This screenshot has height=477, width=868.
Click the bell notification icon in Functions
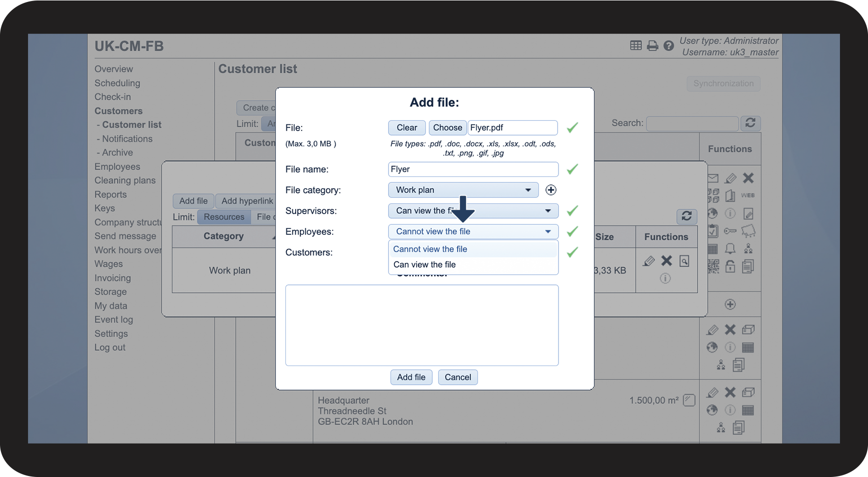(730, 249)
